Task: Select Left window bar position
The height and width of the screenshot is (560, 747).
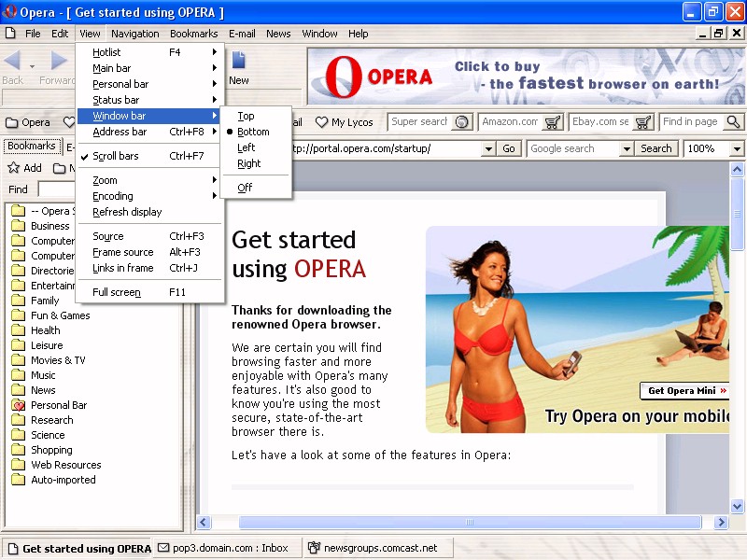Action: coord(256,147)
